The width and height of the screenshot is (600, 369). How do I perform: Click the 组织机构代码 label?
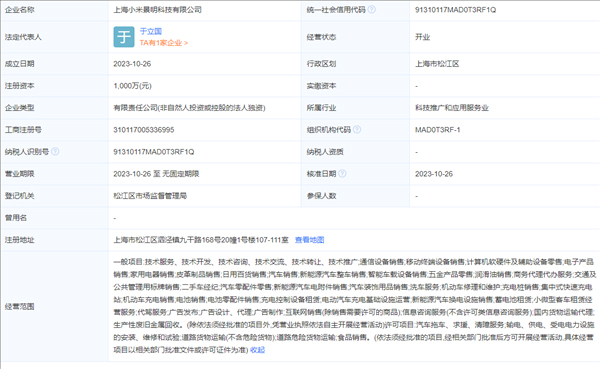point(329,130)
